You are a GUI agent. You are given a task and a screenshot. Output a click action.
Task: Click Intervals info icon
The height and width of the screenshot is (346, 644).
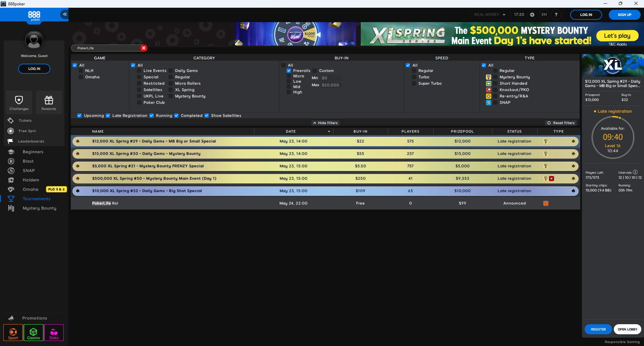pos(635,172)
